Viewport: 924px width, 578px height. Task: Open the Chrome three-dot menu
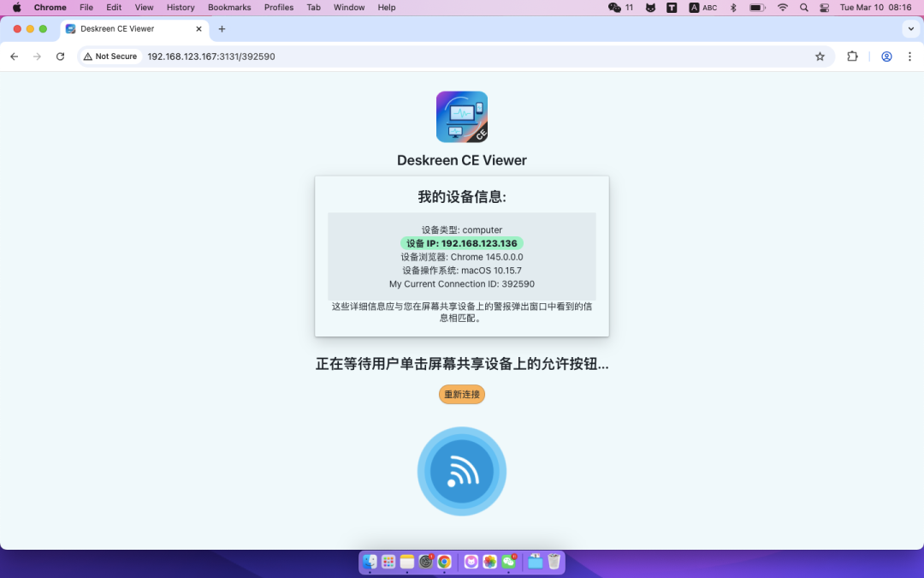coord(909,57)
